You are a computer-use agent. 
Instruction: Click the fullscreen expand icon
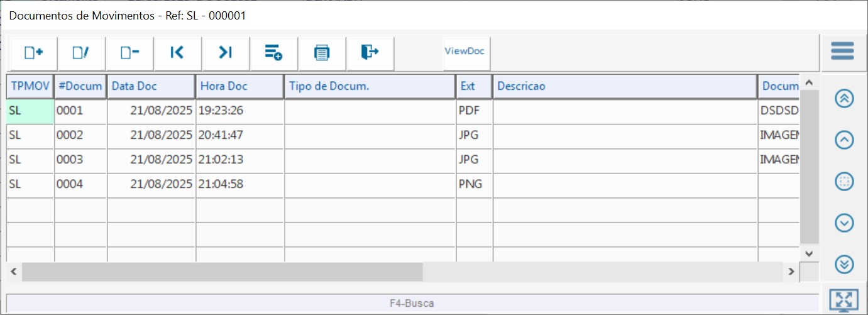tap(843, 301)
